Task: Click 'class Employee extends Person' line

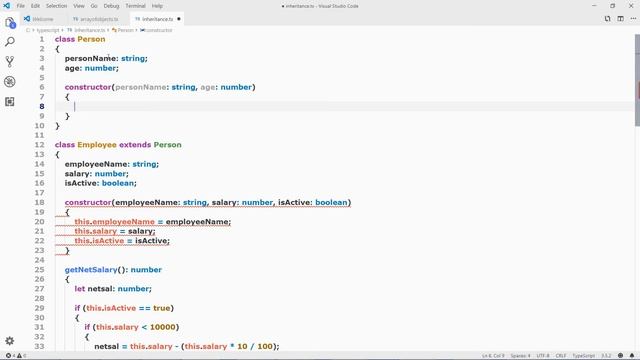Action: [x=118, y=145]
